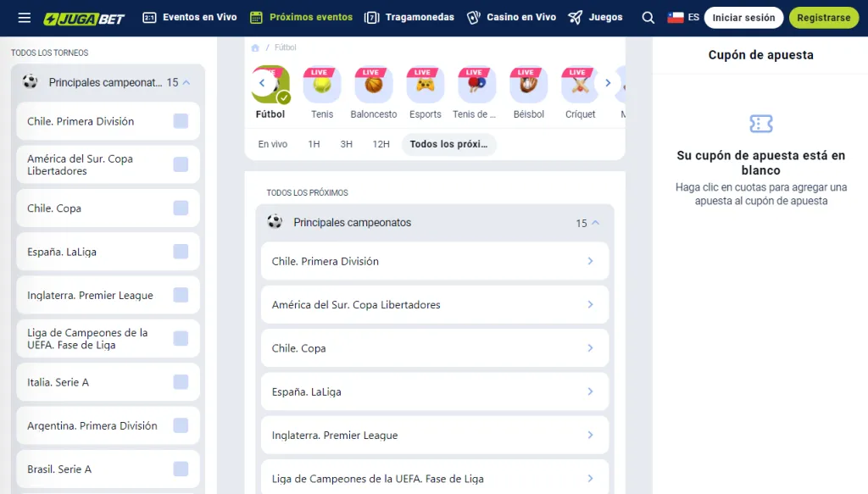Enable the Italia. Serie A checkbox
This screenshot has width=868, height=494.
pyautogui.click(x=181, y=382)
